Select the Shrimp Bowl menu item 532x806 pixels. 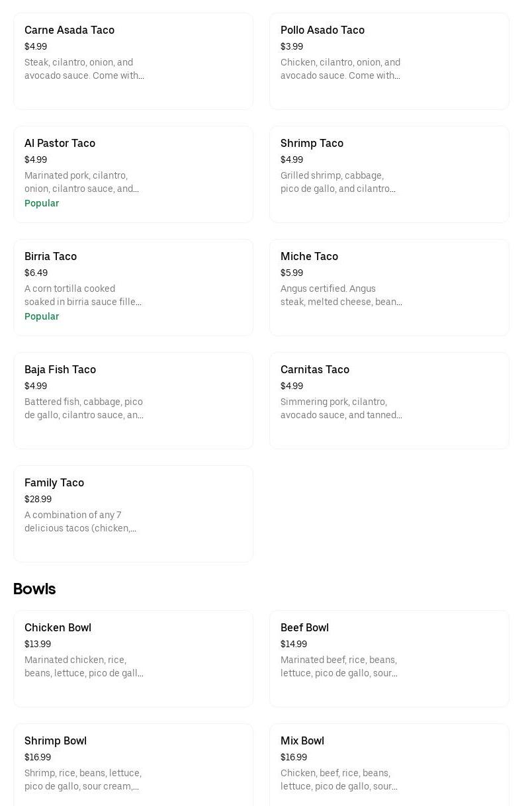[x=133, y=764]
